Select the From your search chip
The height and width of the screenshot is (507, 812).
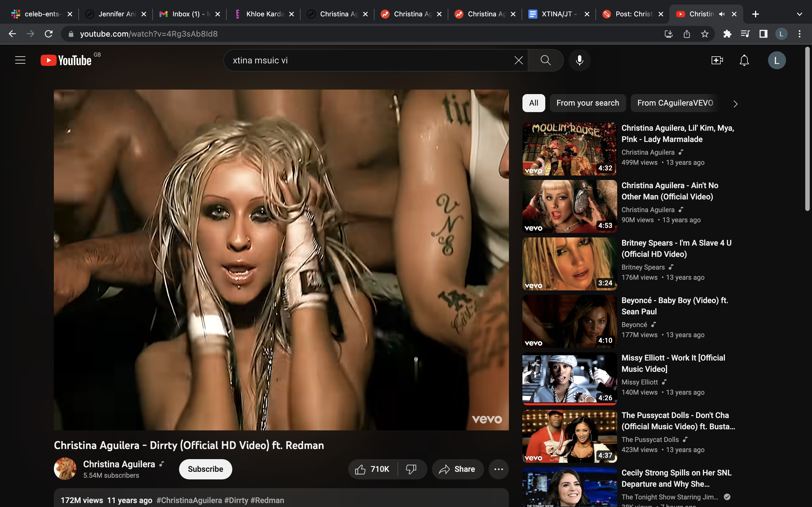click(x=588, y=103)
